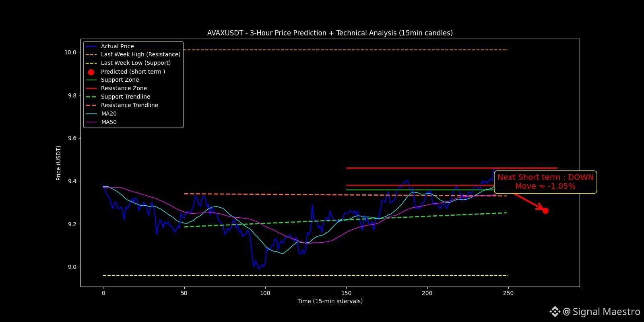Screen dimensions: 644x322
Task: Click the x-axis label 'Time (15-min intervals)'
Action: [330, 301]
